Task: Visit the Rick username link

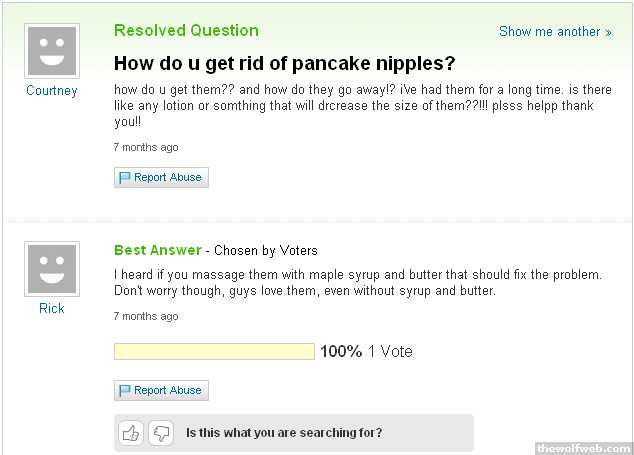Action: [51, 308]
